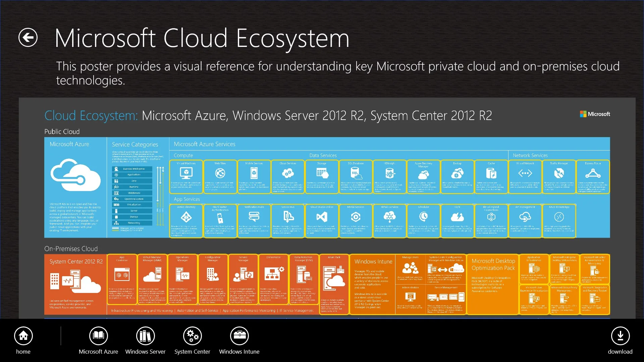Select the Scheduler clock icon
The height and width of the screenshot is (362, 644).
(x=424, y=217)
